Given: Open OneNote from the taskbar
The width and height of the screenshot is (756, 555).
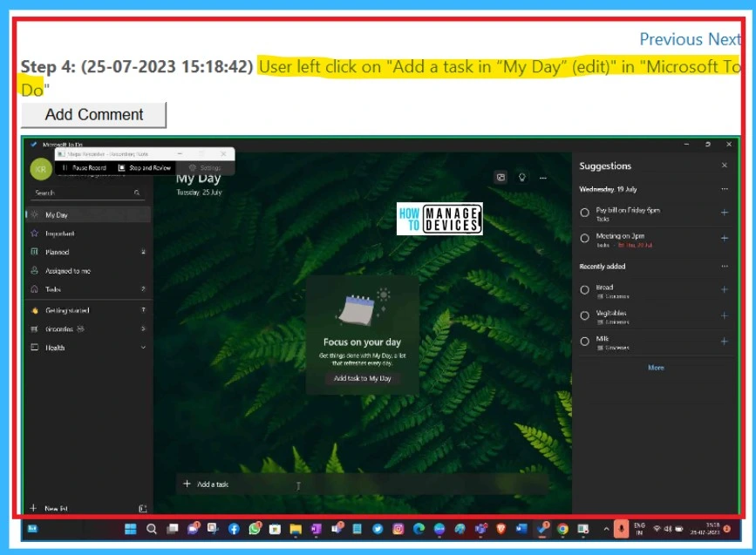Looking at the screenshot, I should coord(317,529).
